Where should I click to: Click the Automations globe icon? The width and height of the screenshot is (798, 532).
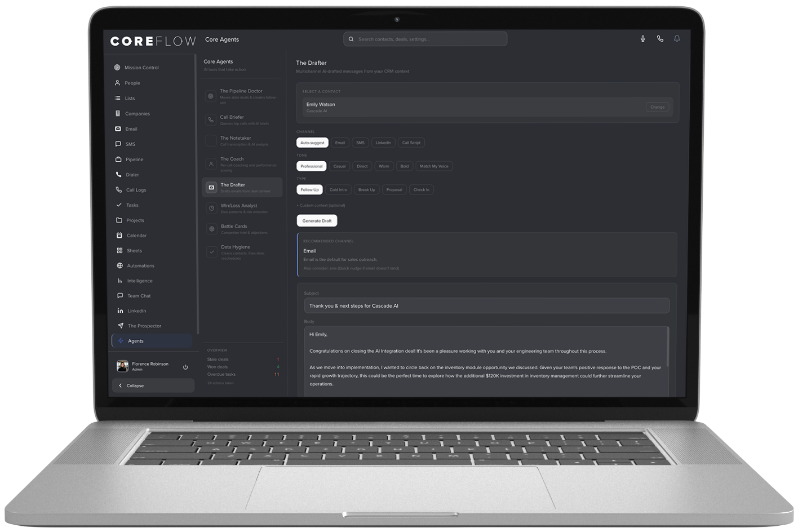(119, 265)
